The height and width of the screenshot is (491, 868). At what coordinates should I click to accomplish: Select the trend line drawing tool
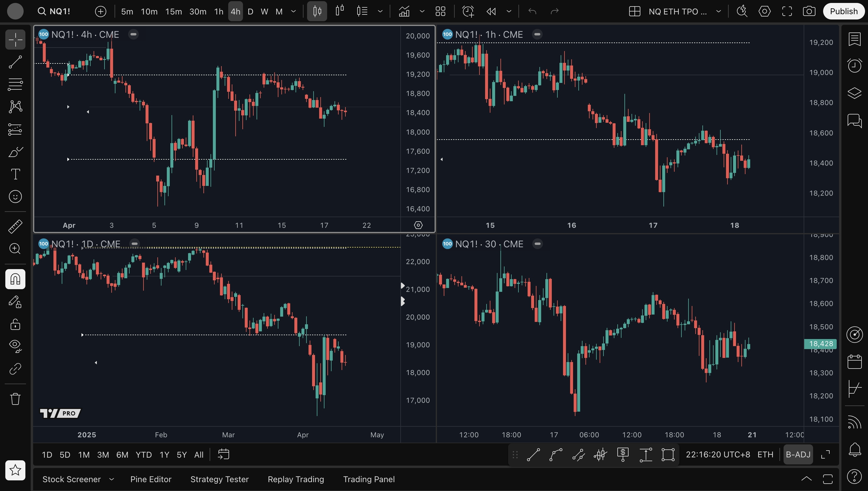coord(15,62)
